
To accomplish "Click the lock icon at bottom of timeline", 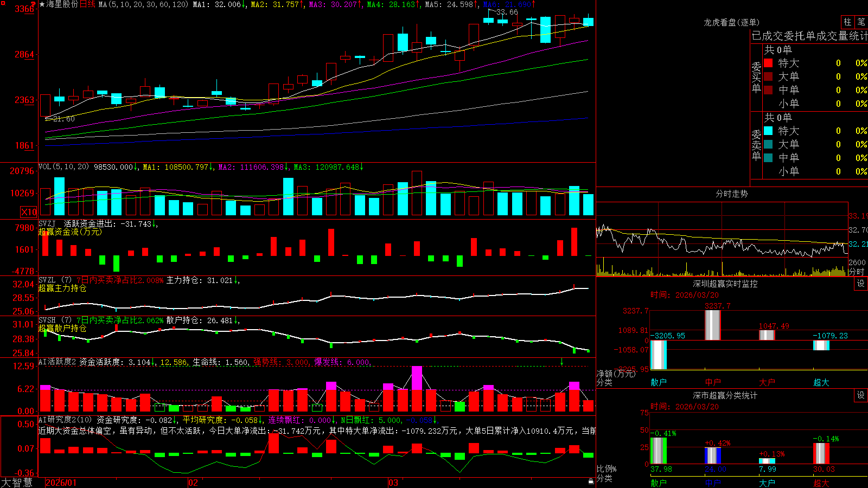I will point(591,481).
